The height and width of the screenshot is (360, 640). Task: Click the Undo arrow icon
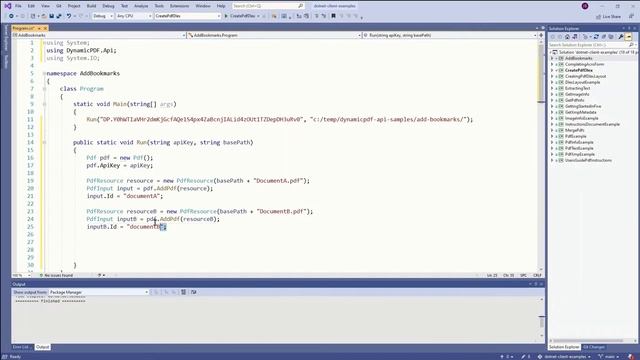click(69, 16)
